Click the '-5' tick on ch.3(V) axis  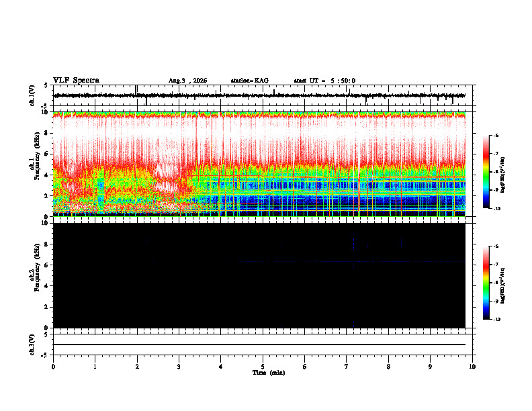[46, 355]
